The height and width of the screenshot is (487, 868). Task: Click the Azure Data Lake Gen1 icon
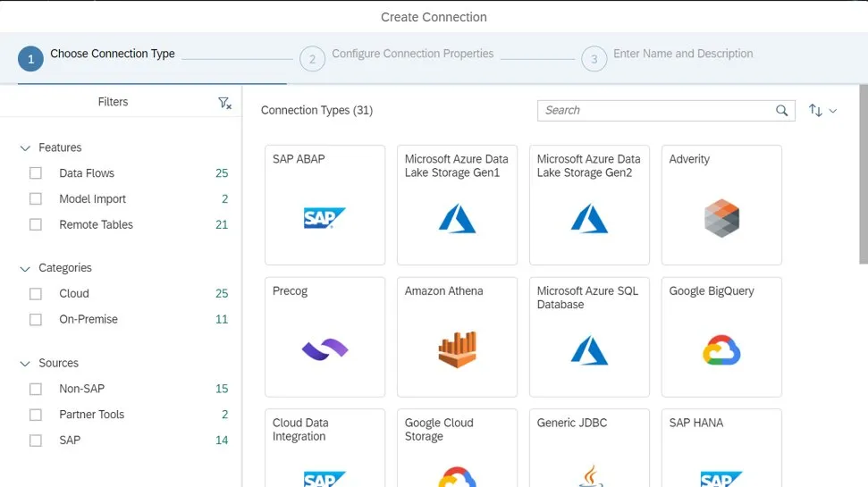pyautogui.click(x=457, y=218)
